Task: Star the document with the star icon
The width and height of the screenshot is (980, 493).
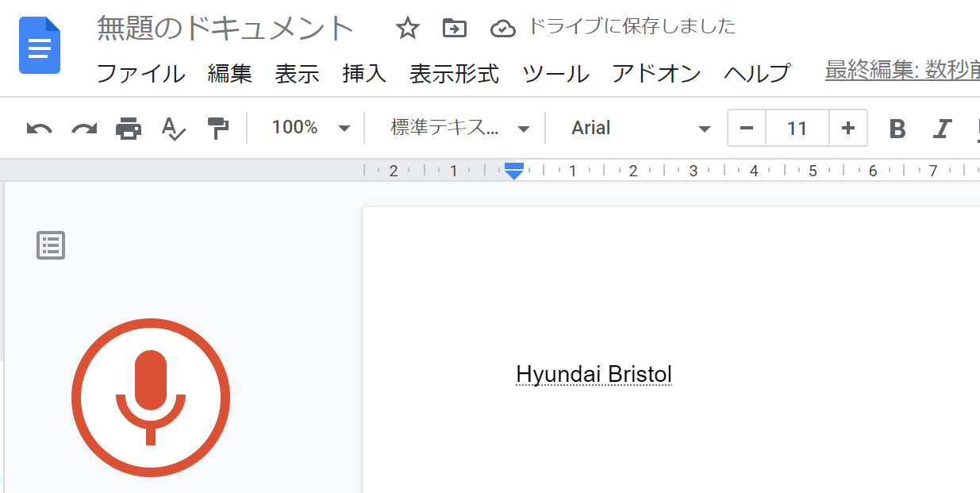Action: pos(407,29)
